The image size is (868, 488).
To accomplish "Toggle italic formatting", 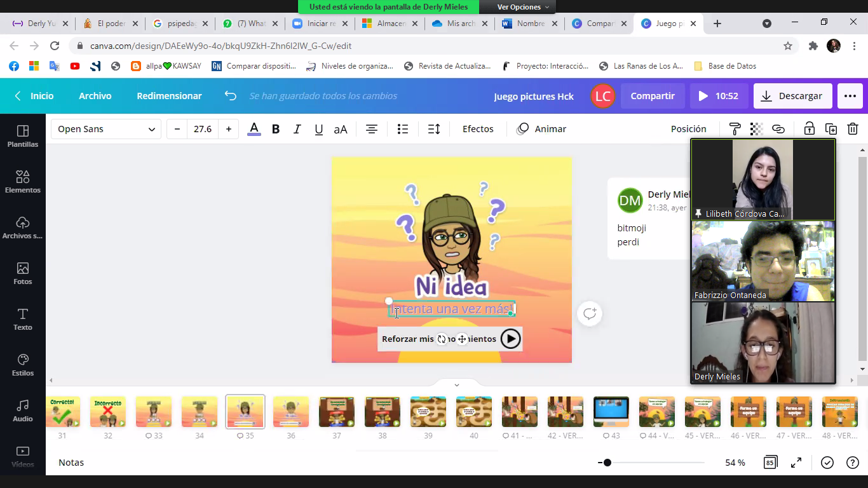I will [297, 129].
